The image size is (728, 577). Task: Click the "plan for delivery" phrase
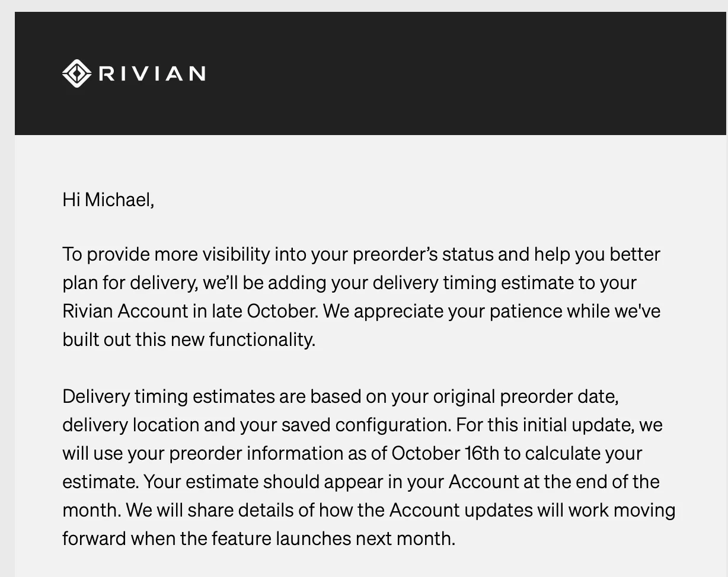click(x=129, y=283)
